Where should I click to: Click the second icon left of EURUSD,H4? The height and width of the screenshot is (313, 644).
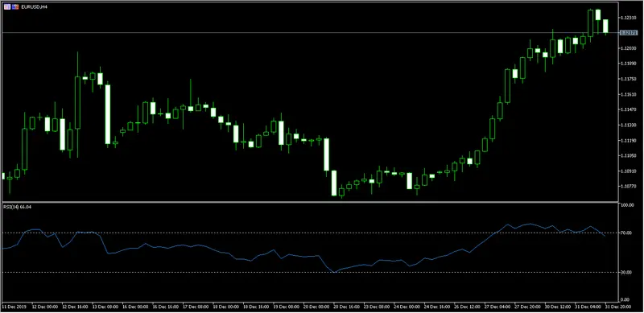coord(15,7)
